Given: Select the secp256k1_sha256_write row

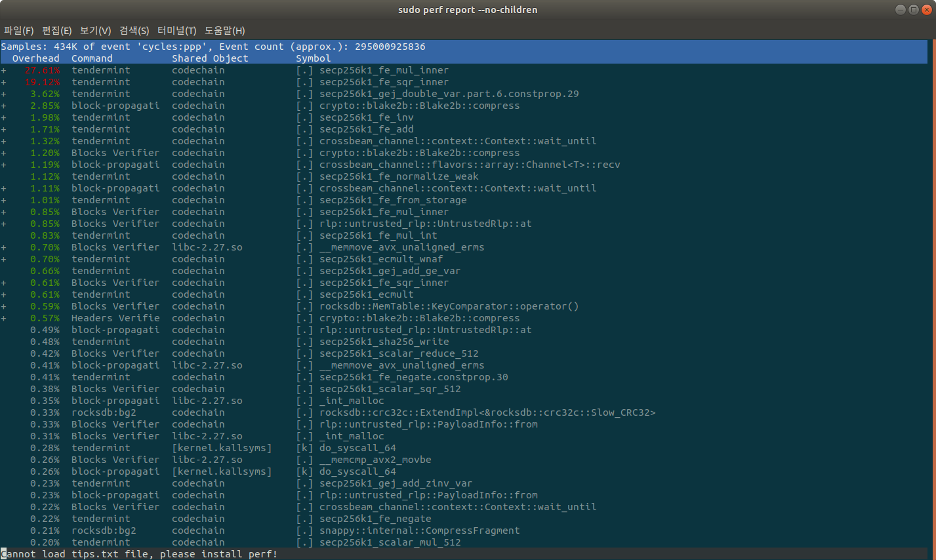Looking at the screenshot, I should coord(262,342).
